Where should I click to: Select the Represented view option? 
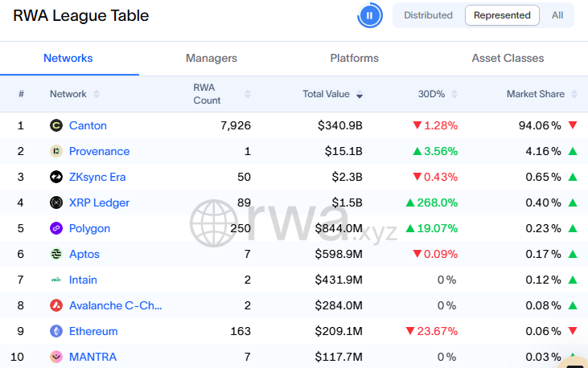pyautogui.click(x=502, y=15)
